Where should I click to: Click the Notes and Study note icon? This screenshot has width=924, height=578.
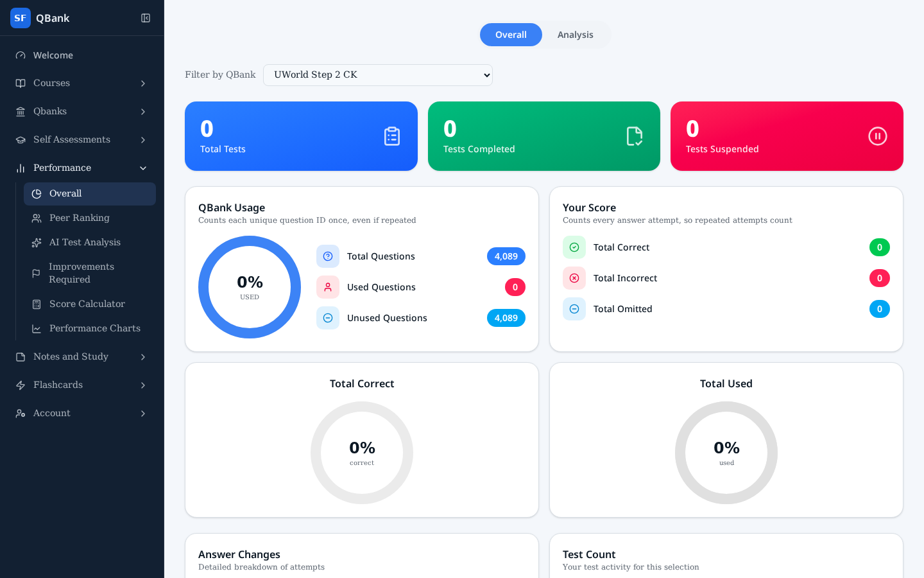coord(21,357)
